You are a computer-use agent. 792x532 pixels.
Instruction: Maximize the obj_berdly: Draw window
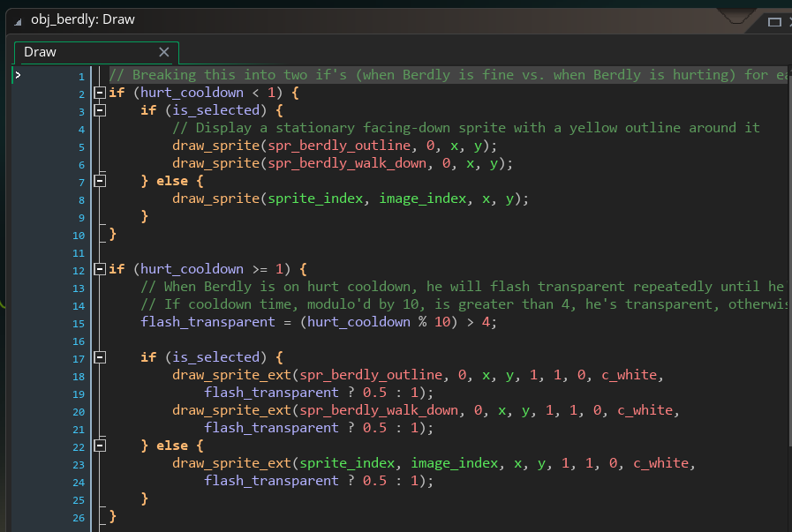pyautogui.click(x=774, y=22)
